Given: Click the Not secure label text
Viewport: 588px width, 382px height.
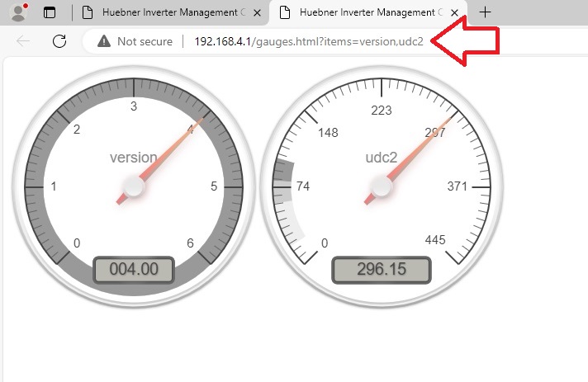Looking at the screenshot, I should tap(145, 41).
